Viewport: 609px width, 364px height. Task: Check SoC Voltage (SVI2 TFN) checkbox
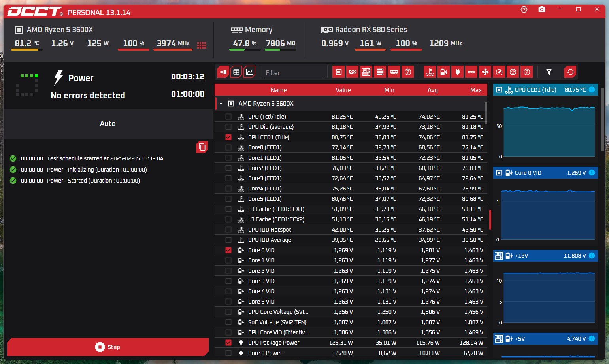pyautogui.click(x=228, y=322)
